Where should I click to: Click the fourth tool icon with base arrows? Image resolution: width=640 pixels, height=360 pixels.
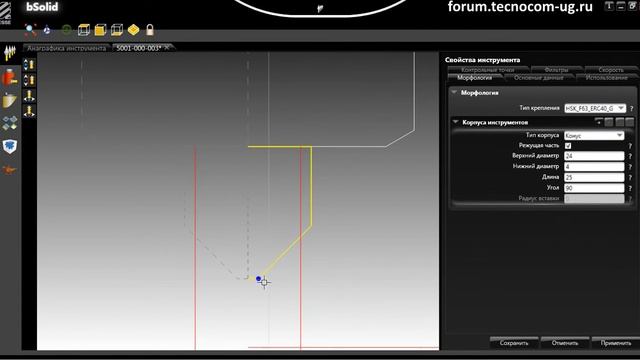29,111
